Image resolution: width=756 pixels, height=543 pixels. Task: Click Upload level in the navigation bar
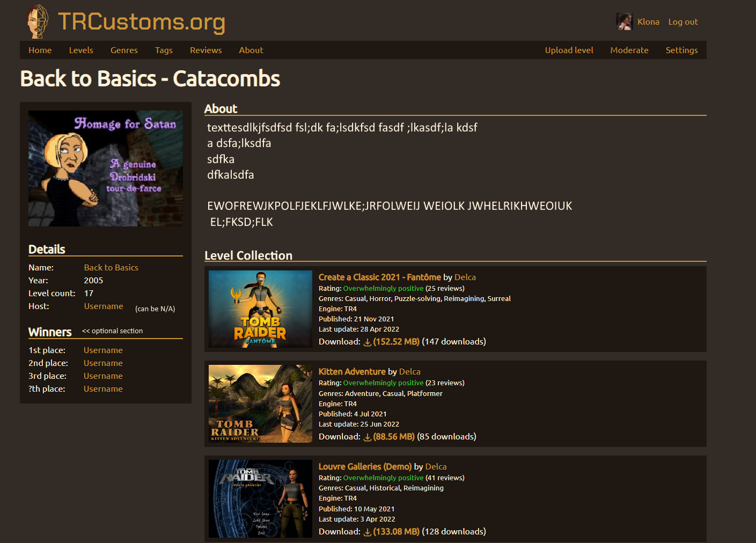(569, 50)
